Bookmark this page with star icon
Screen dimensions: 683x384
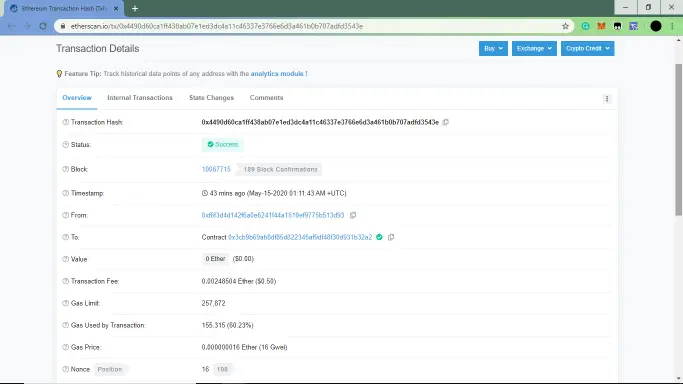pyautogui.click(x=565, y=26)
